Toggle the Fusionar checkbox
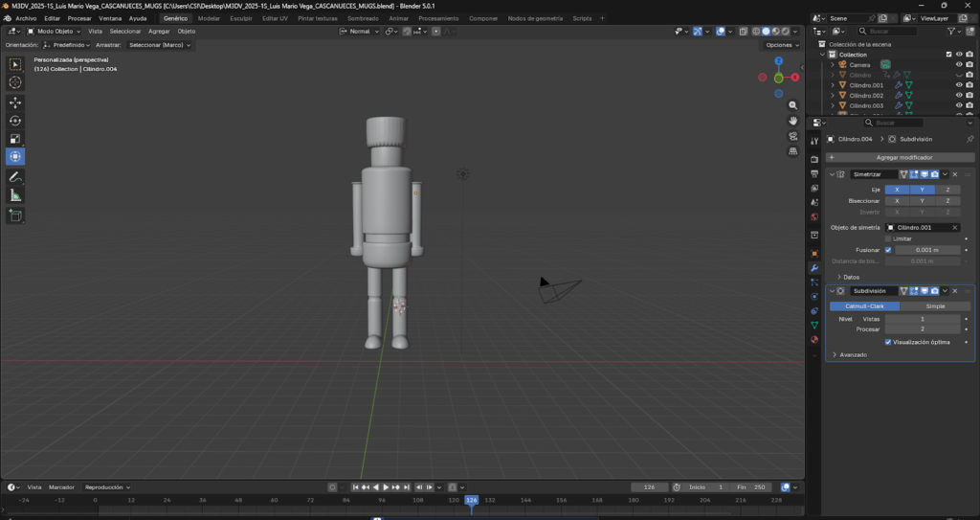The image size is (980, 520). [888, 250]
